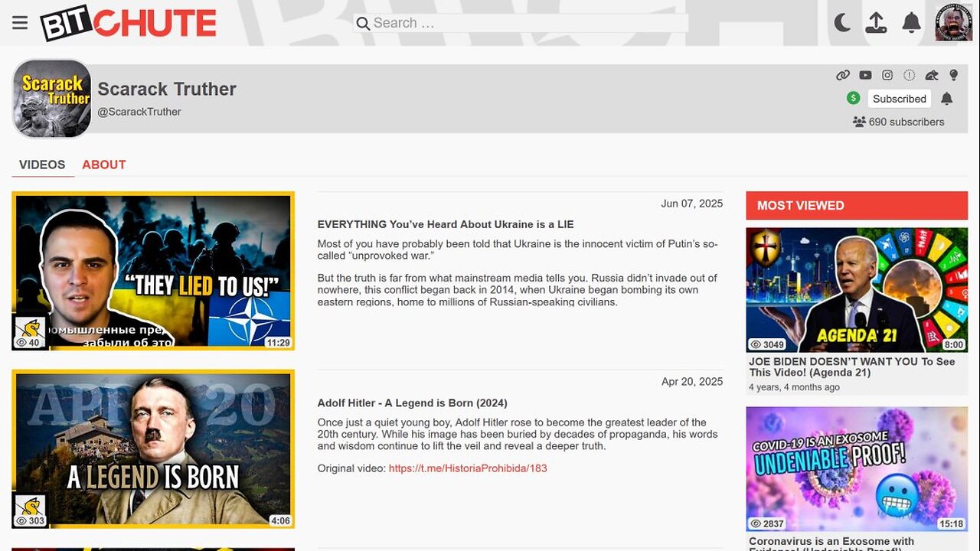
Task: Open the "THEY LIED TO US!" video thumbnail
Action: tap(153, 271)
